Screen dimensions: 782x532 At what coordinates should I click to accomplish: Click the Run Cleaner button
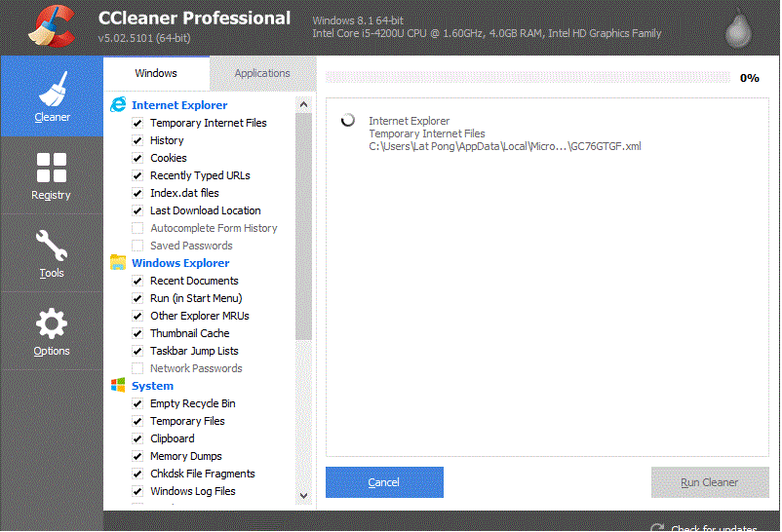(710, 482)
